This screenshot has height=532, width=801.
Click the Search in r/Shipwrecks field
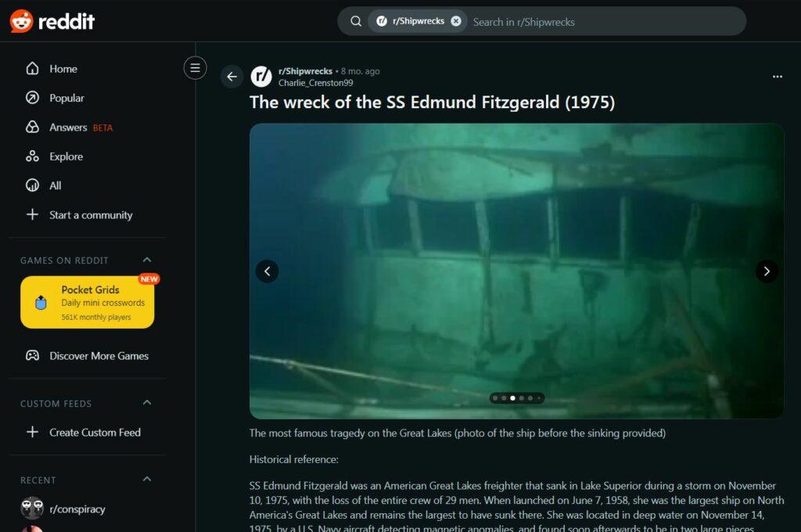605,22
